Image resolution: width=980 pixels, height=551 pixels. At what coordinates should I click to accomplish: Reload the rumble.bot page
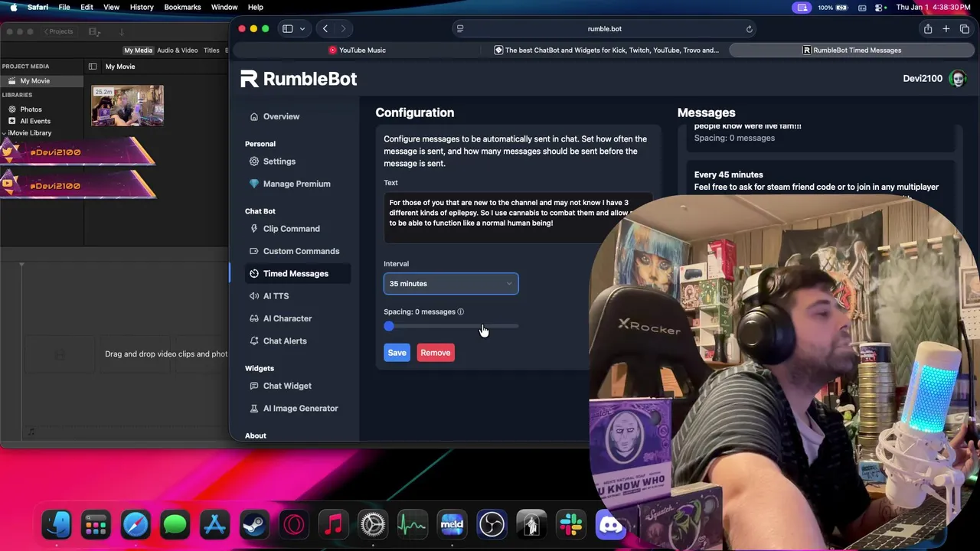750,29
